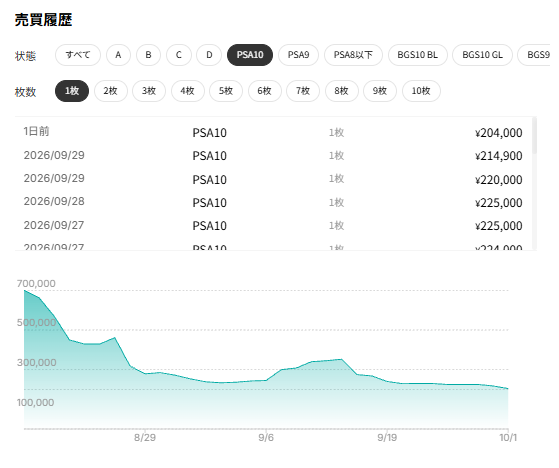This screenshot has height=468, width=559.
Task: Select the すべて condition filter
Action: 78,55
